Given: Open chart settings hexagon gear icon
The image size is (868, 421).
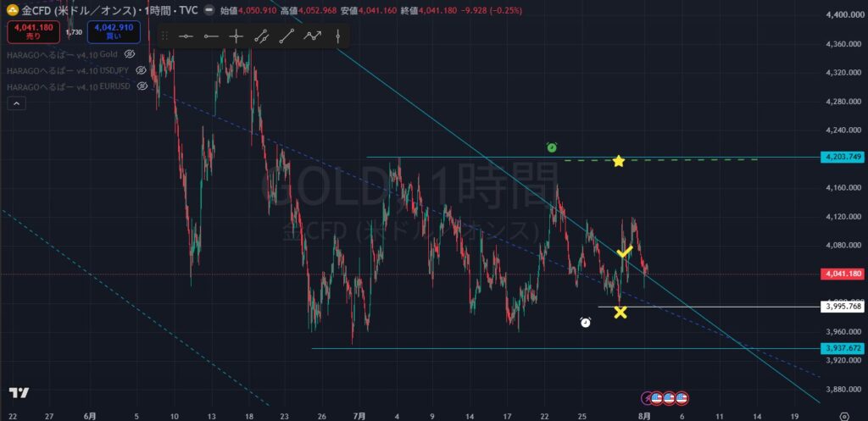Looking at the screenshot, I should [x=844, y=416].
